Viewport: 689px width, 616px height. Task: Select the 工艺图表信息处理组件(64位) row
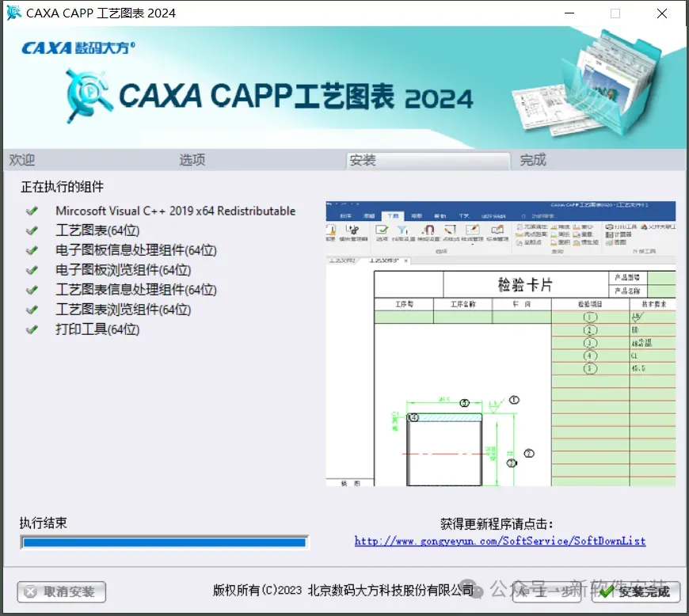pyautogui.click(x=136, y=290)
